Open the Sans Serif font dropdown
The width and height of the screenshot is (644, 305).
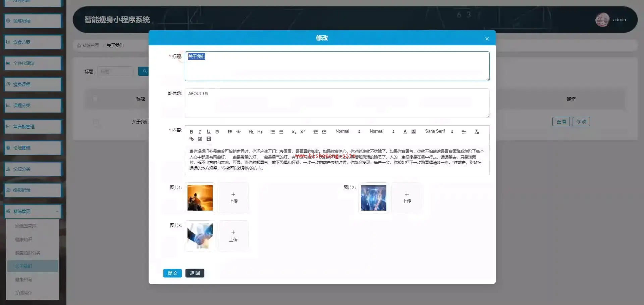coord(439,131)
